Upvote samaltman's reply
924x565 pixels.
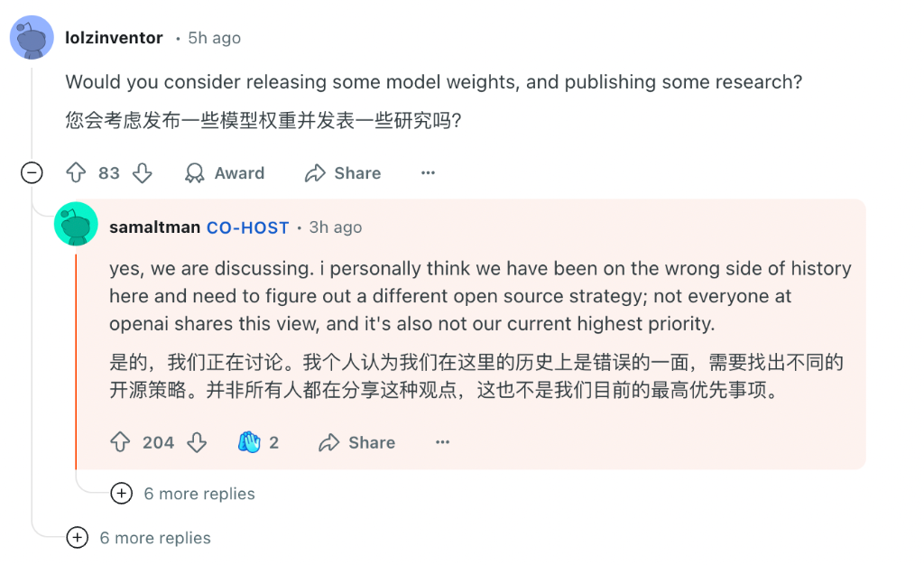pyautogui.click(x=120, y=442)
